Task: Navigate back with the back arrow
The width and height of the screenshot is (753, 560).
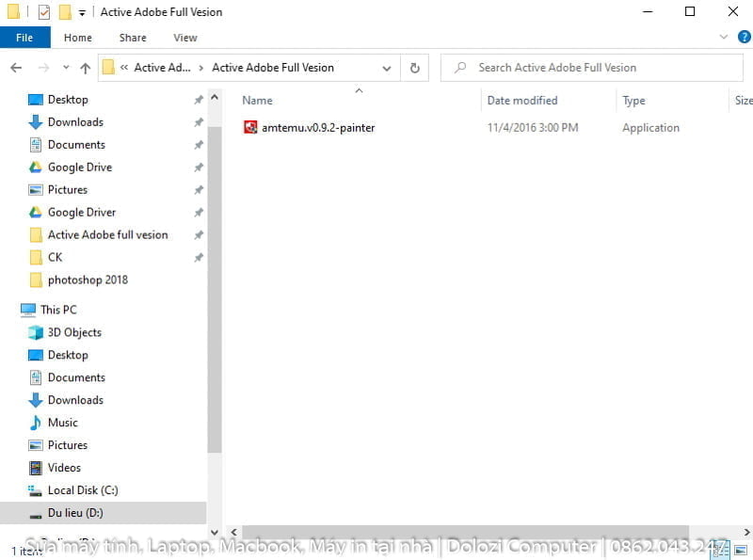Action: [15, 67]
